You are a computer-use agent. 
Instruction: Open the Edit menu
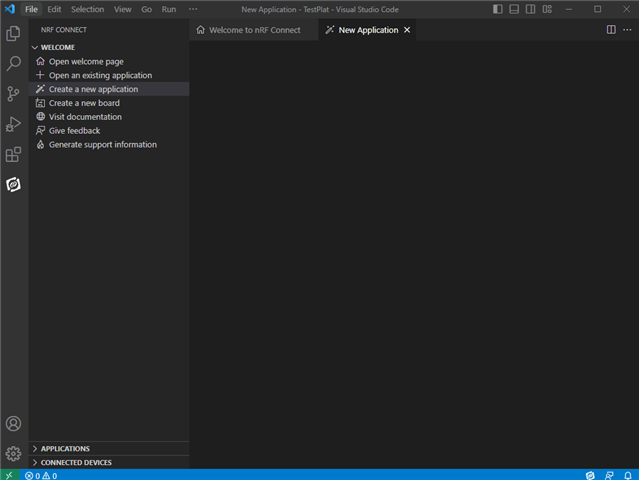[54, 9]
